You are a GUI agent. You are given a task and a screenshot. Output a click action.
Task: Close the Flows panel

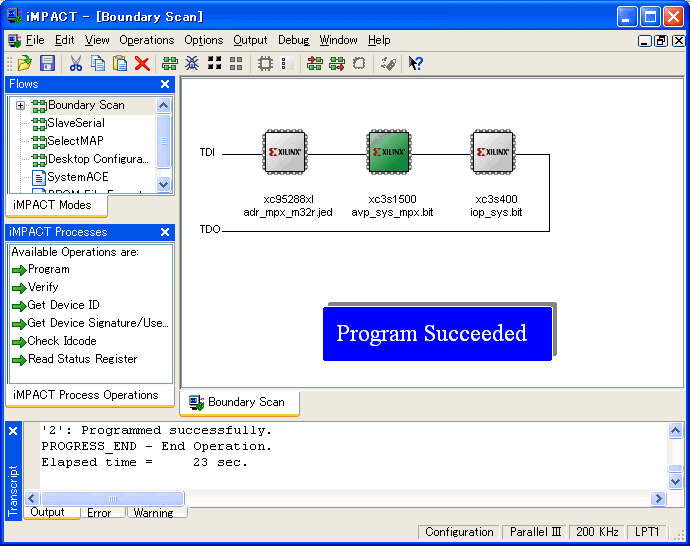point(165,84)
